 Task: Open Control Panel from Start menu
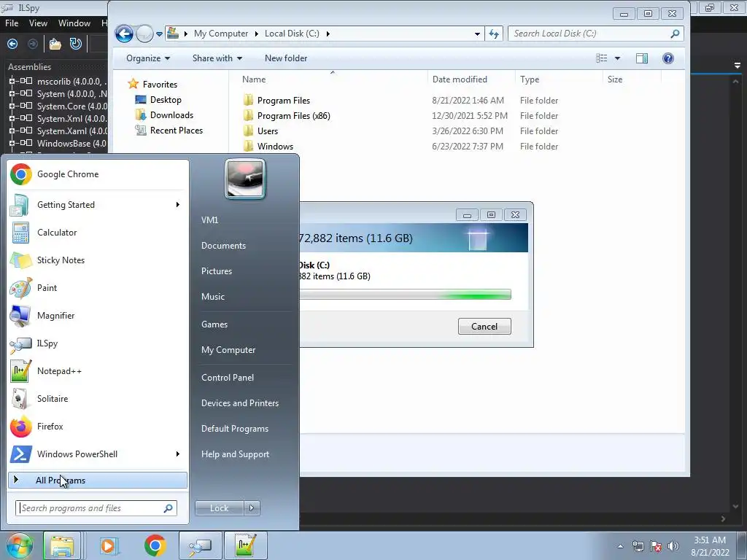point(228,378)
